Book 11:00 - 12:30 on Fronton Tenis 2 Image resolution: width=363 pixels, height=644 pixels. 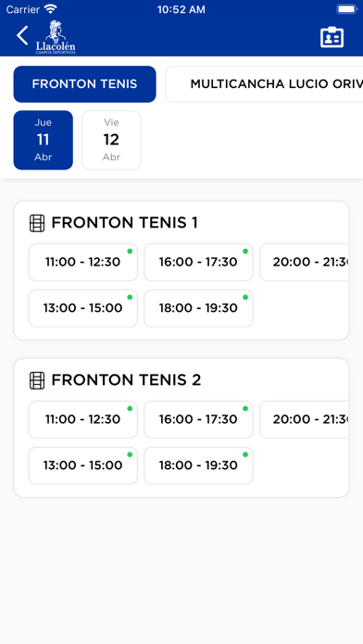point(82,420)
